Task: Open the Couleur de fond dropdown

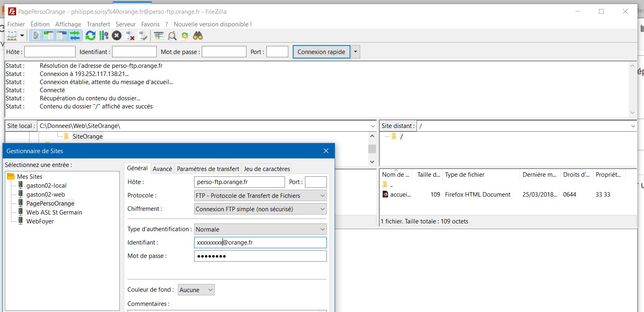Action: (x=196, y=290)
